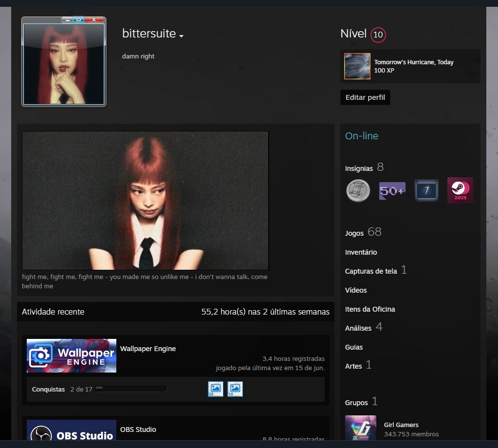
Task: Click '55,2 hora(s) nas 2 últimas semanas'
Action: 265,312
